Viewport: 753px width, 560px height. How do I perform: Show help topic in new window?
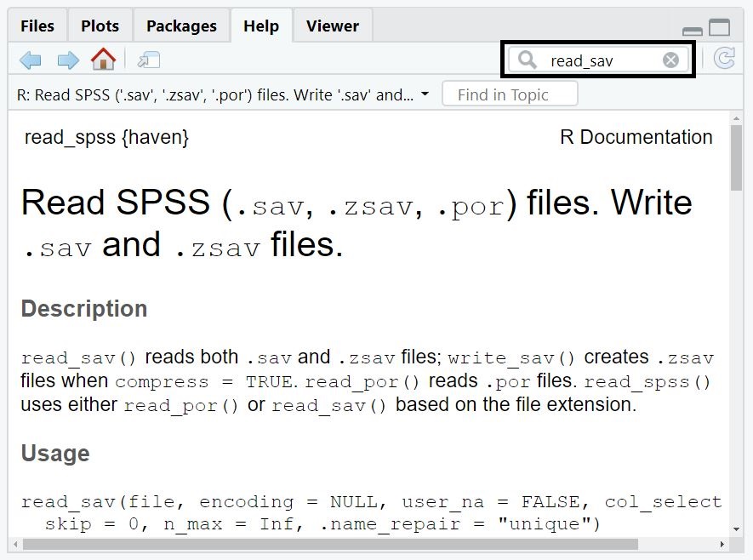click(149, 60)
